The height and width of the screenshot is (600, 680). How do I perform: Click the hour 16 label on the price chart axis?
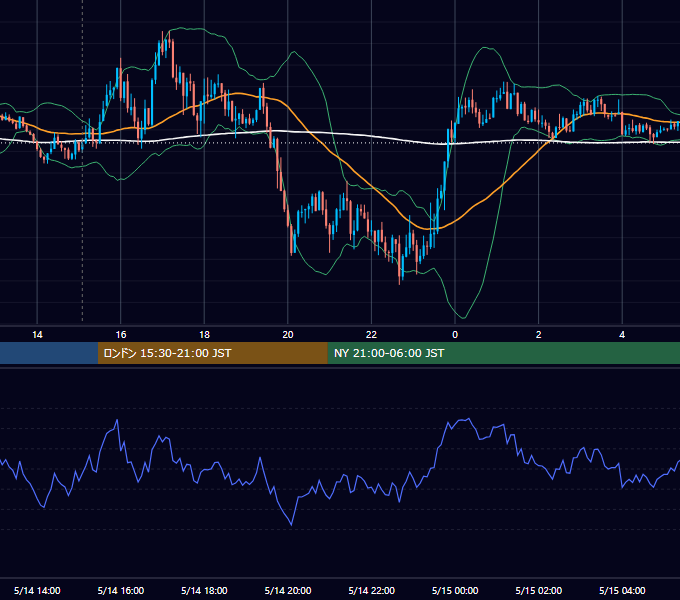click(x=121, y=335)
